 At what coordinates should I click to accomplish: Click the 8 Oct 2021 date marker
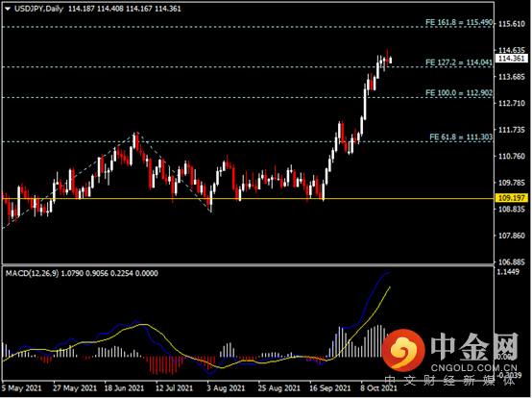click(x=378, y=387)
